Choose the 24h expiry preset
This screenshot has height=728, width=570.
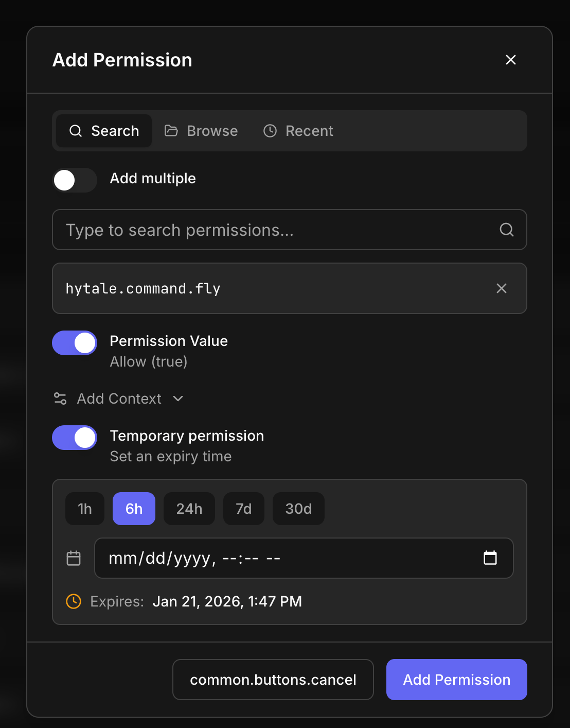[x=189, y=509]
